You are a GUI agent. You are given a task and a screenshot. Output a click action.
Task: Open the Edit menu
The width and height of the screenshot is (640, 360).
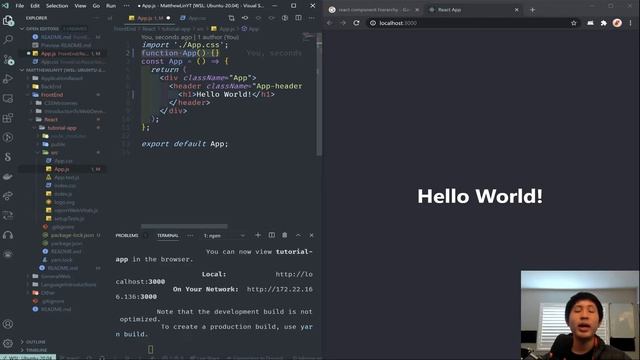(35, 6)
